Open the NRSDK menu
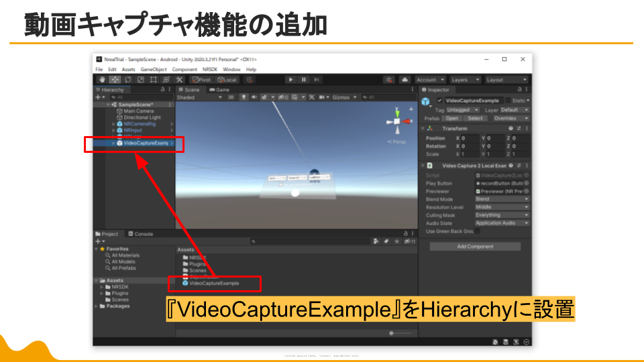This screenshot has width=644, height=362. 210,69
